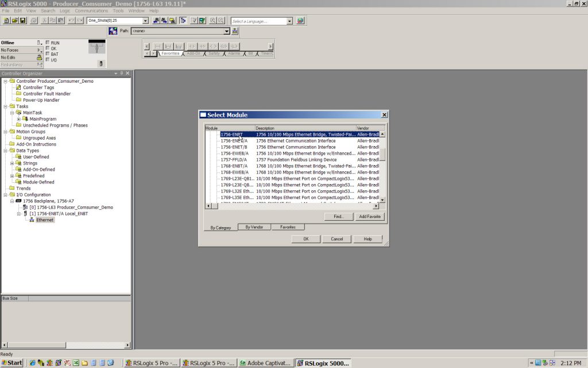The height and width of the screenshot is (368, 588).
Task: Open the tag search dropdown showing One_Shots[0].25
Action: [145, 21]
